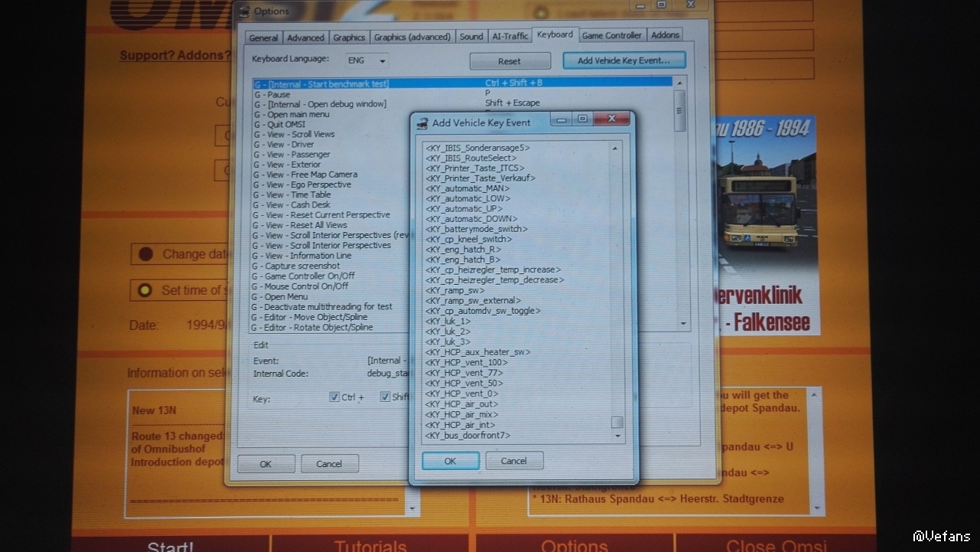This screenshot has width=980, height=552.
Task: Select the Change date radio button
Action: tap(145, 254)
